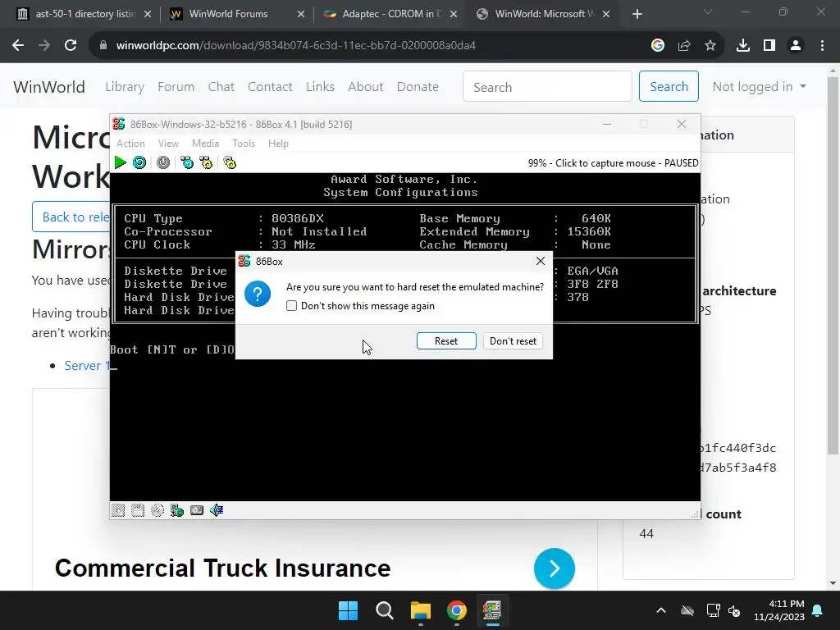Image resolution: width=840 pixels, height=630 pixels.
Task: Open notifications bell icon
Action: 818,610
